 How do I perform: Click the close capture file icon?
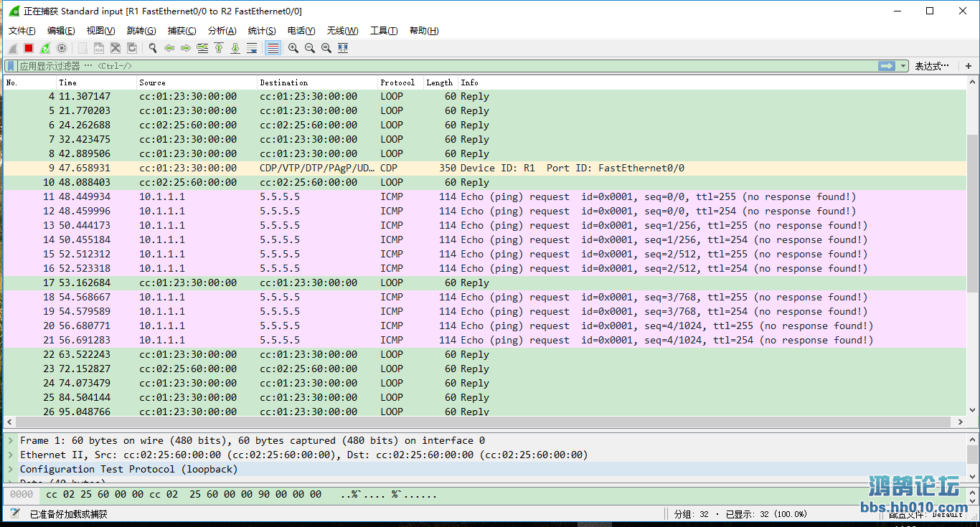tap(116, 48)
